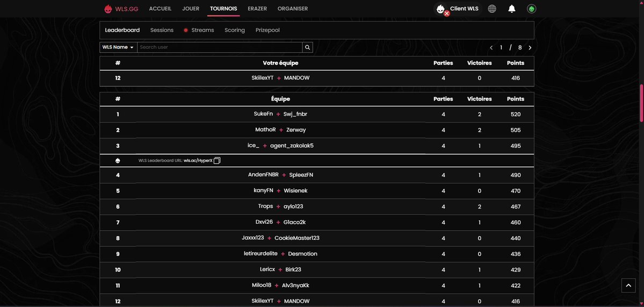Click player Trops in rank 6

pyautogui.click(x=265, y=206)
